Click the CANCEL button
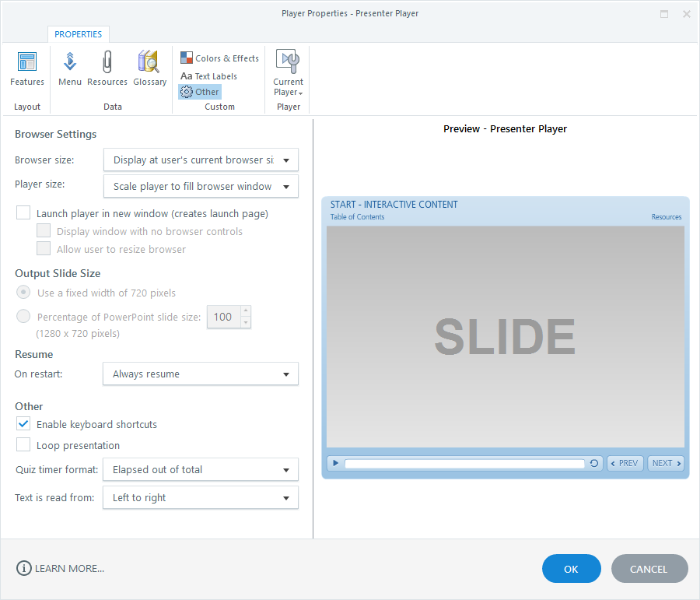 [649, 569]
